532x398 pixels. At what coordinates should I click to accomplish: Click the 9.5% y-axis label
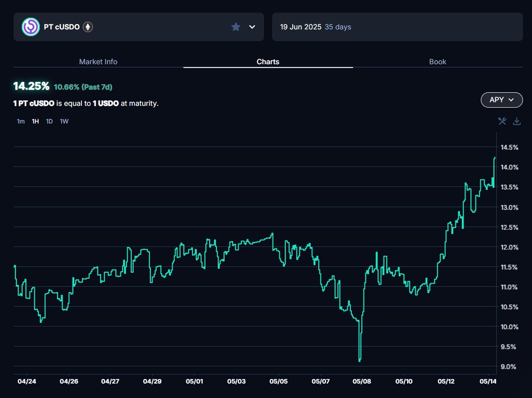click(x=509, y=347)
